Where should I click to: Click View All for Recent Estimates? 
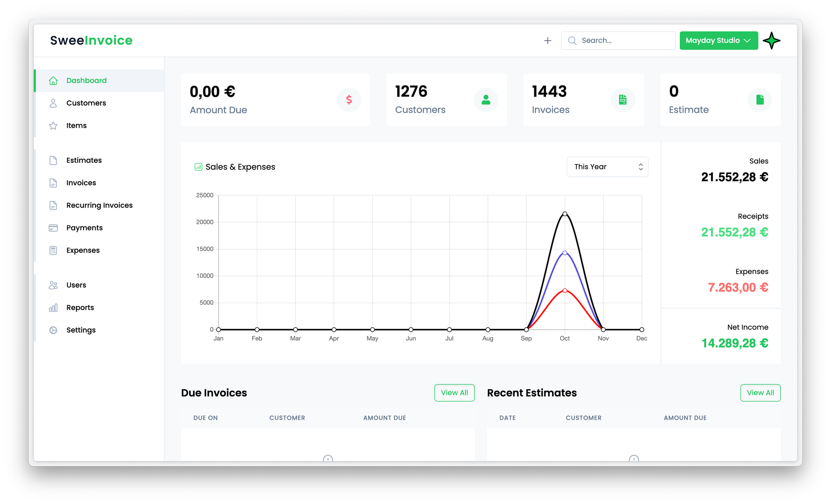click(760, 393)
